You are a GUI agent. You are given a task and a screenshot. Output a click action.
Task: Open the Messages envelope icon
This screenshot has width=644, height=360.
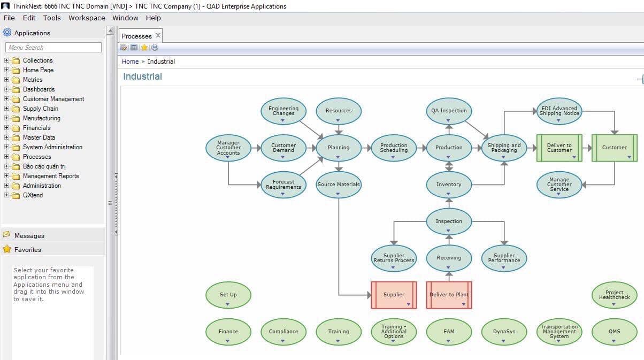[6, 234]
